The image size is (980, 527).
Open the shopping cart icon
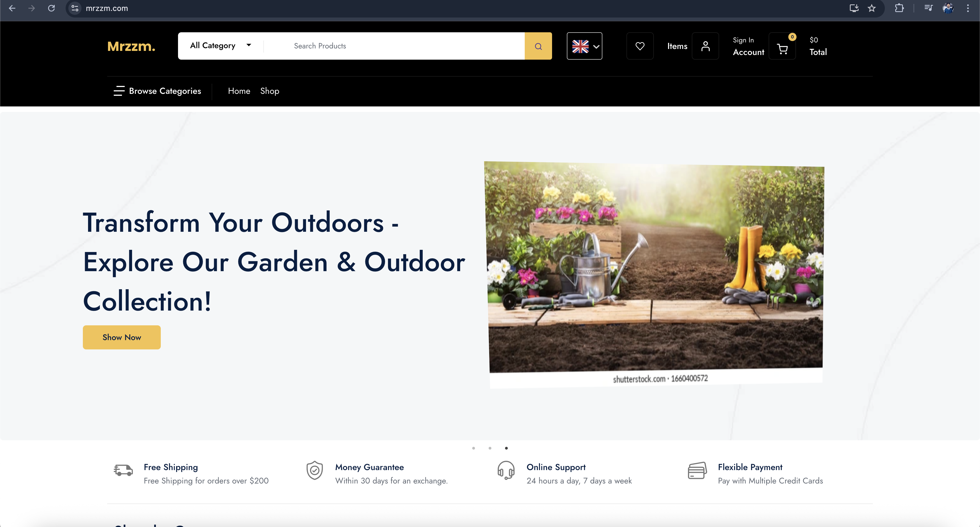coord(782,48)
